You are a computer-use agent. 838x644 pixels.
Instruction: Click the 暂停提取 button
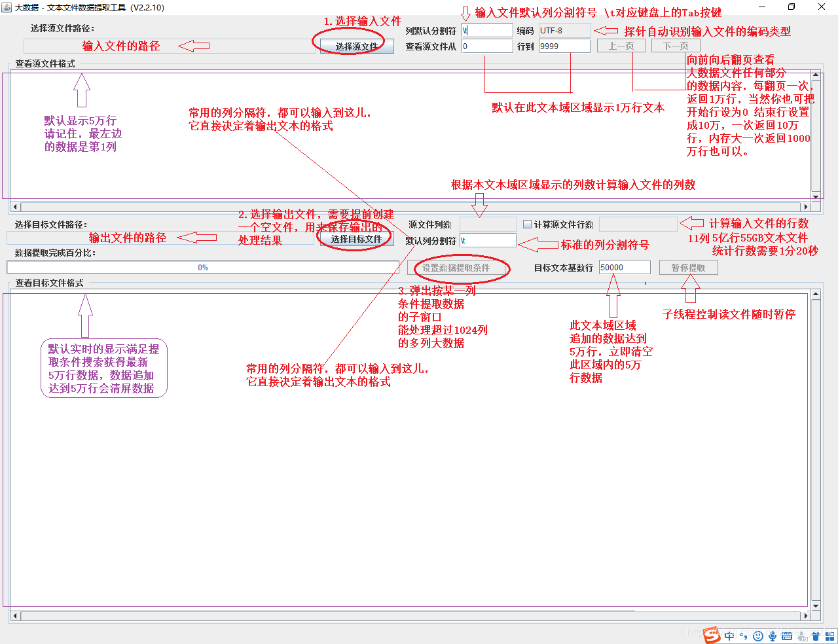point(688,268)
